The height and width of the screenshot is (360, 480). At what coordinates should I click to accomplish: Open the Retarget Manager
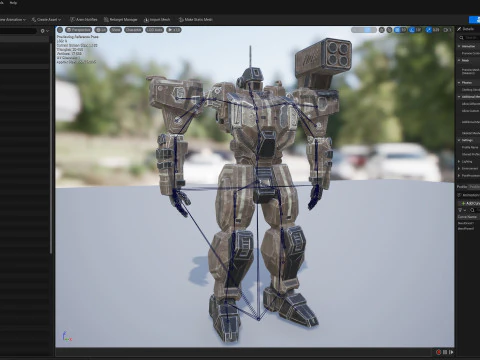[x=121, y=20]
